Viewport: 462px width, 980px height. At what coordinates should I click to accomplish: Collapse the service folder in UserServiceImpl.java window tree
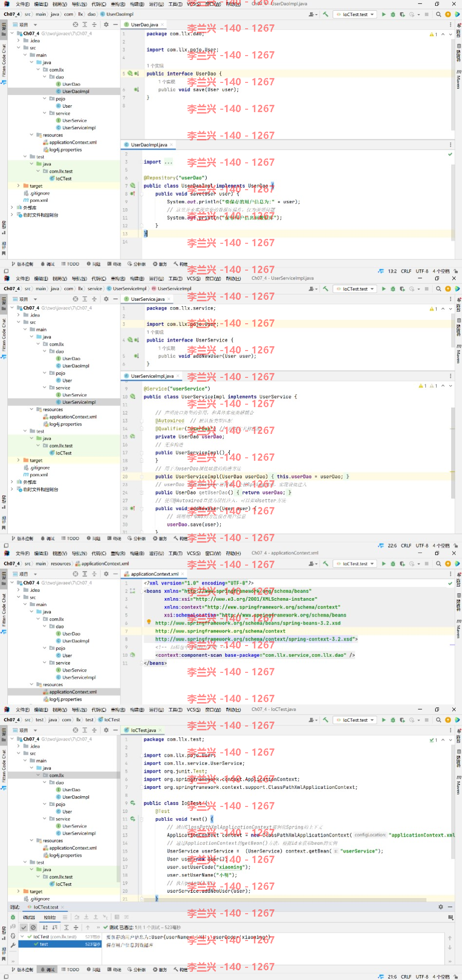[x=45, y=388]
